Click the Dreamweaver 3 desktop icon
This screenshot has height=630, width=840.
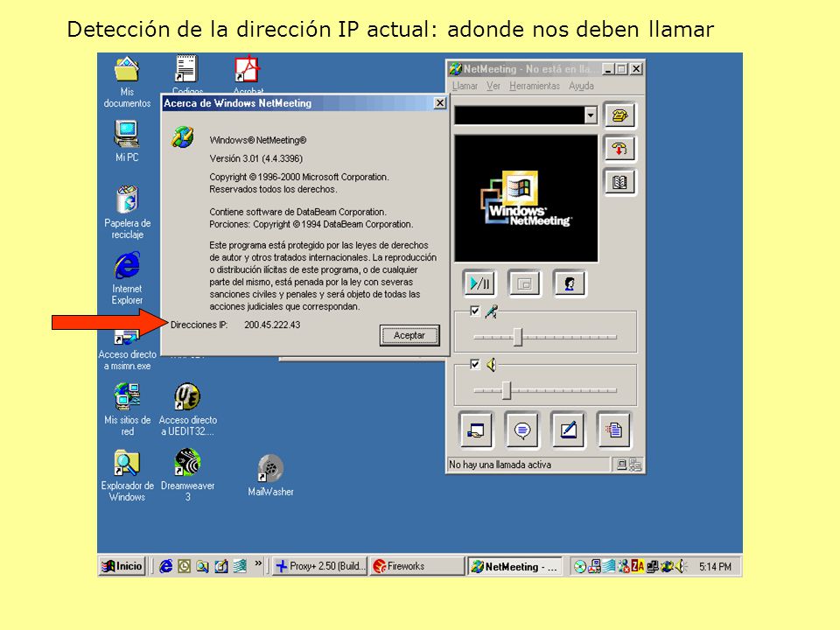(x=187, y=474)
